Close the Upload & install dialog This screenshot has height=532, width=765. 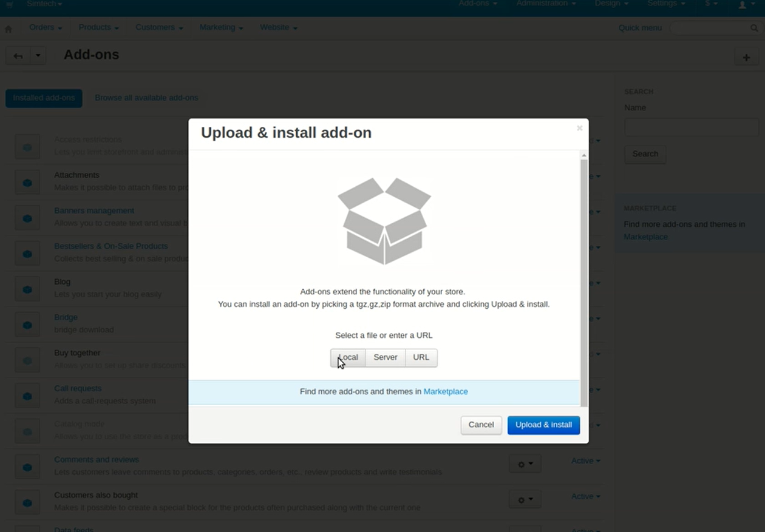579,128
